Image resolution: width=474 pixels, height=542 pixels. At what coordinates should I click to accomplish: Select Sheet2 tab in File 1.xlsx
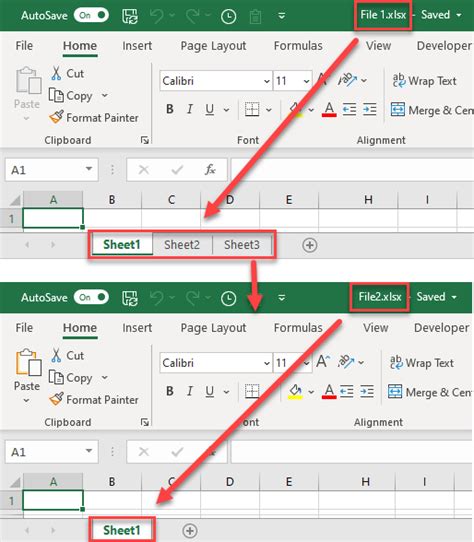[x=182, y=245]
